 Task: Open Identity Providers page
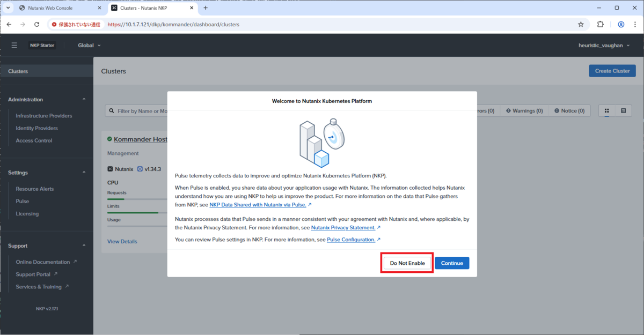click(37, 128)
